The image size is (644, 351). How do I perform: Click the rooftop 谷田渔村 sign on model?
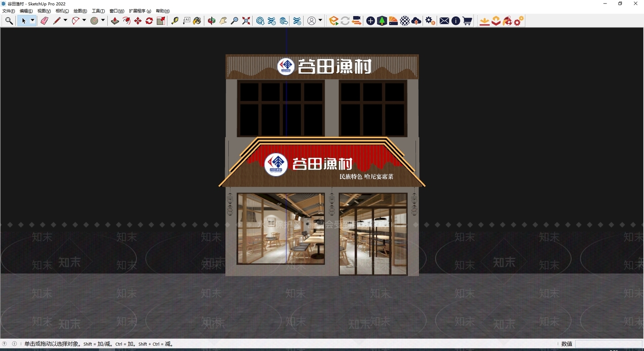tap(324, 66)
